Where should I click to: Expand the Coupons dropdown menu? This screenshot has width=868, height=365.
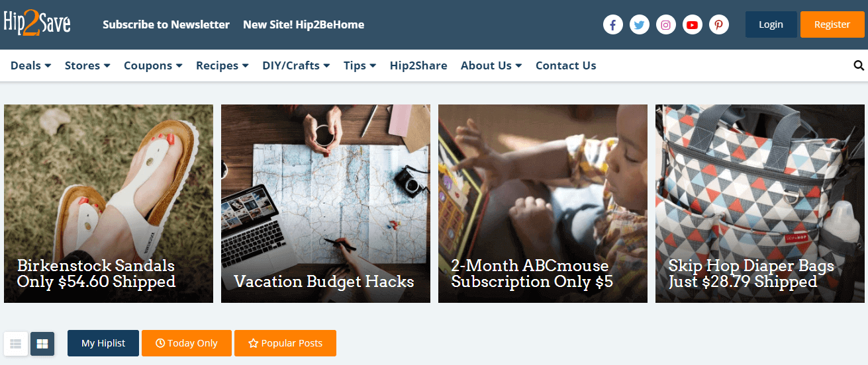tap(153, 65)
